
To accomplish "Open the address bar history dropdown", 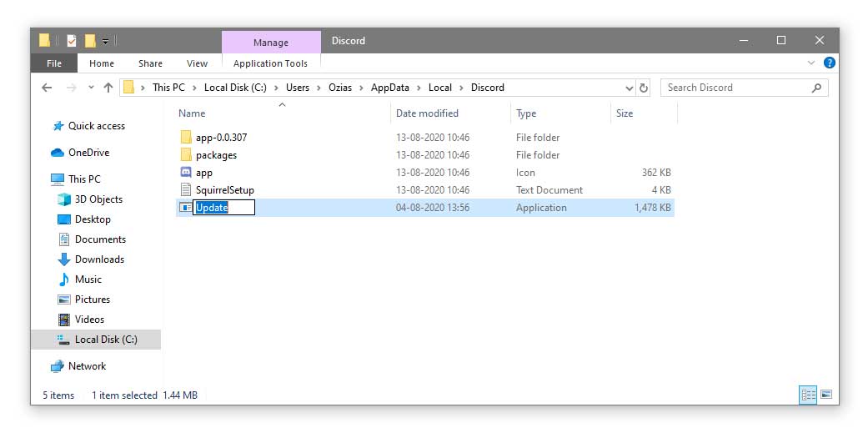I will [x=630, y=88].
